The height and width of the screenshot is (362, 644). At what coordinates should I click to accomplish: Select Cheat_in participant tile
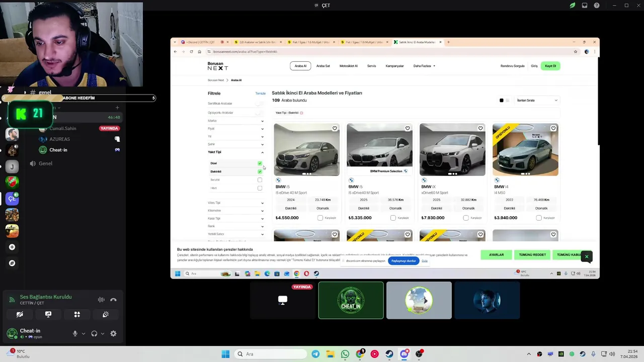click(x=351, y=300)
